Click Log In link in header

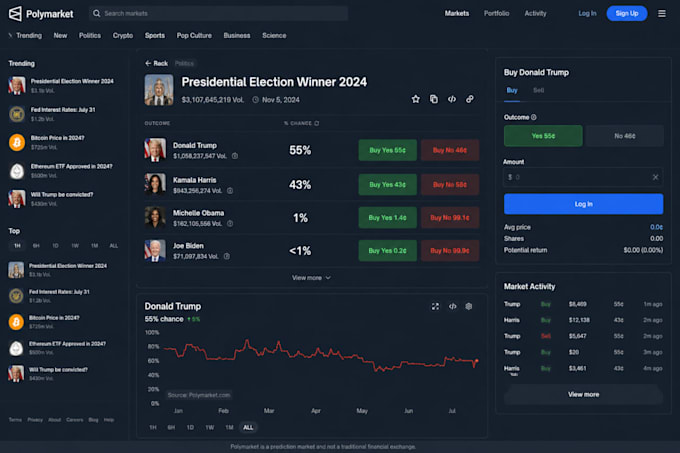coord(587,13)
